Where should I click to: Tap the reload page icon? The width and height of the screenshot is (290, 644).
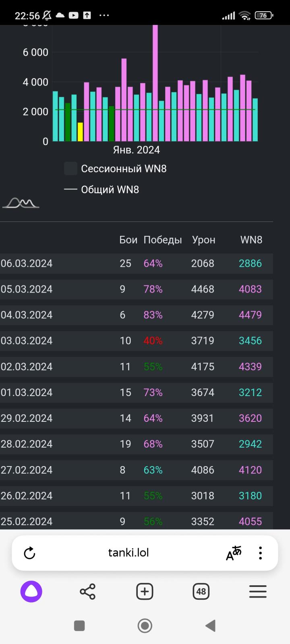pos(29,553)
